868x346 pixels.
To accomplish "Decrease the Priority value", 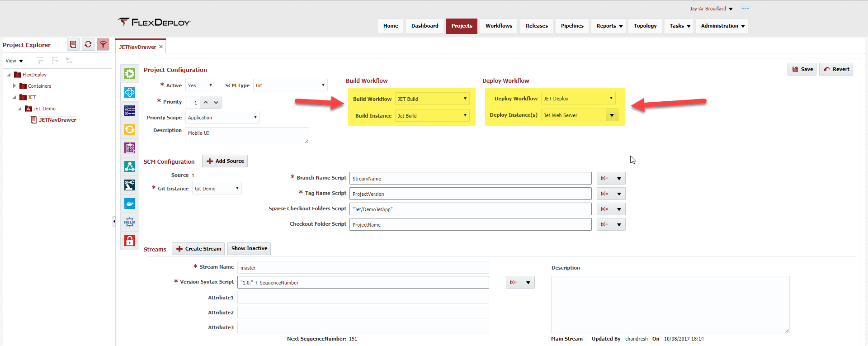I will click(x=216, y=102).
